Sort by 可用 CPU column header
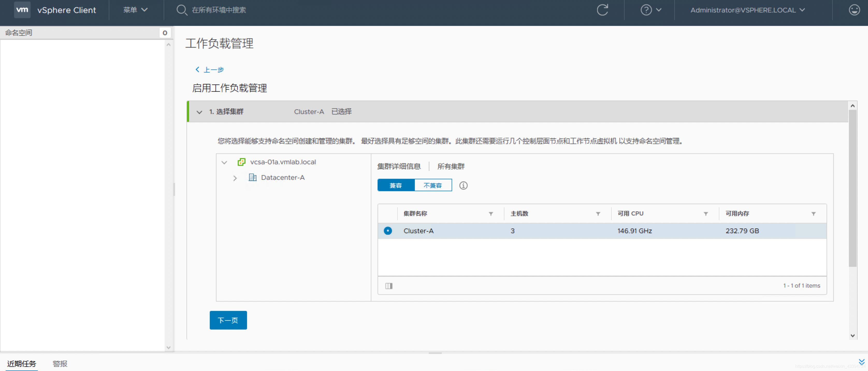The height and width of the screenshot is (371, 868). point(631,214)
